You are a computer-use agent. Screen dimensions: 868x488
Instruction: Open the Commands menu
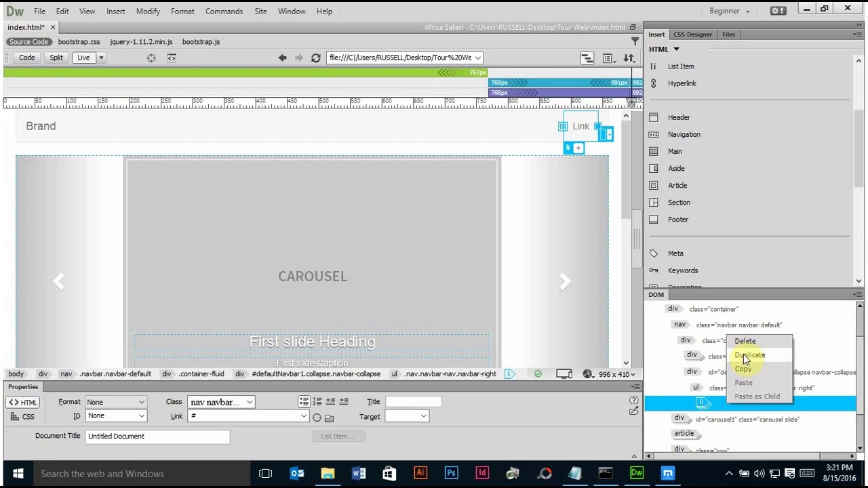coord(224,11)
